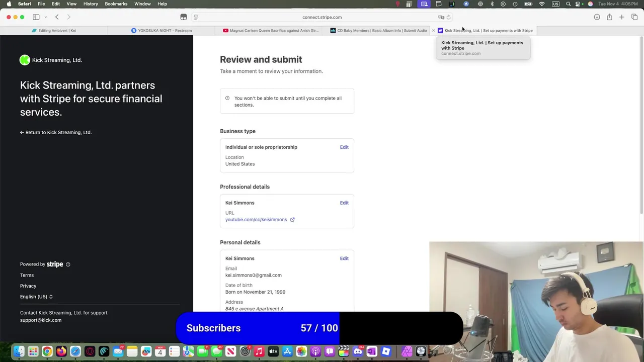Click the page's vertical scrollbar
644x362 pixels.
(x=641, y=126)
